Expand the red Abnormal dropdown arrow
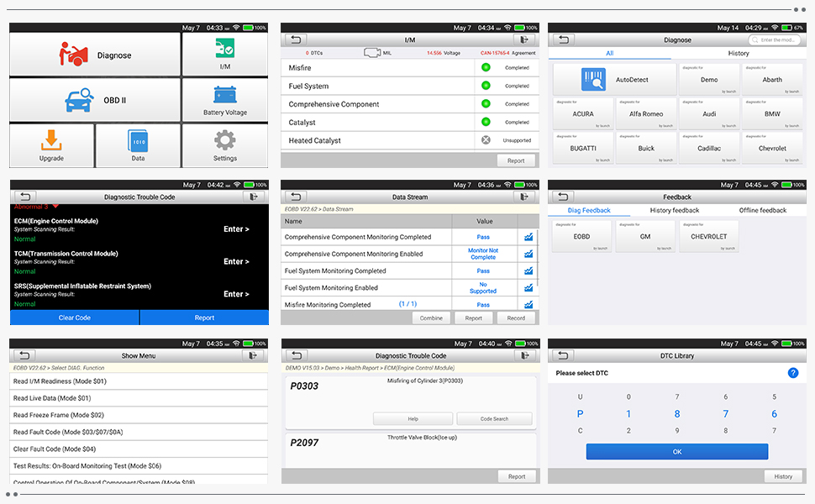The image size is (815, 504). click(x=56, y=206)
